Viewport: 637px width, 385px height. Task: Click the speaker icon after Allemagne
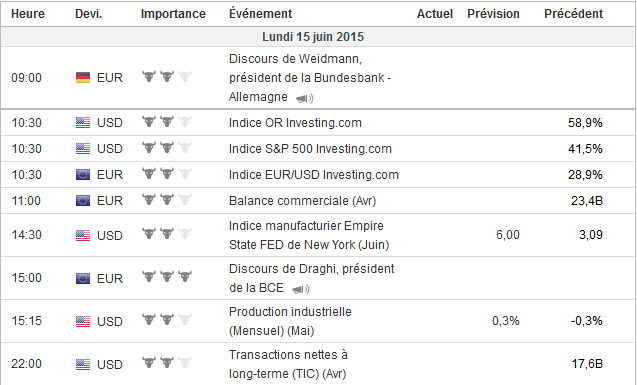(x=305, y=98)
